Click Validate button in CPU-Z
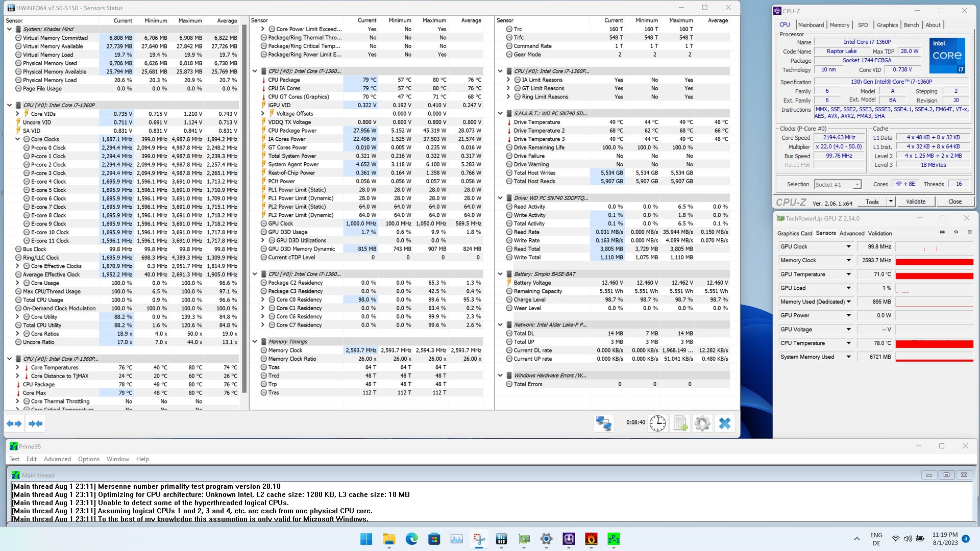This screenshot has height=551, width=980. point(916,202)
